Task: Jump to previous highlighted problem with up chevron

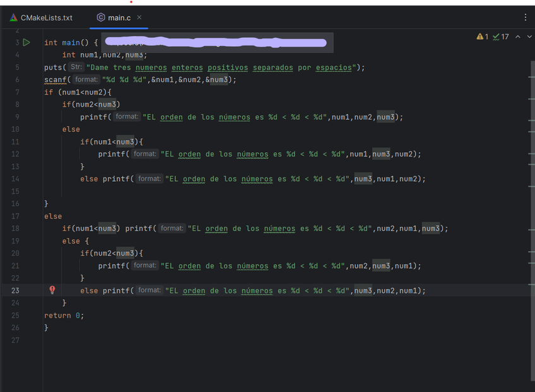Action: pos(518,37)
